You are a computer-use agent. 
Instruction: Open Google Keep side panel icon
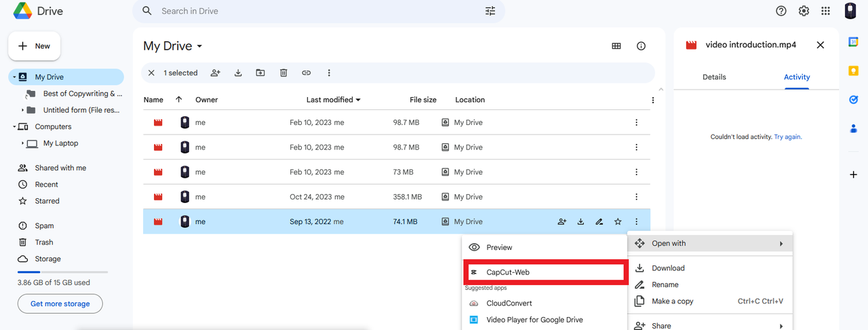coord(854,71)
